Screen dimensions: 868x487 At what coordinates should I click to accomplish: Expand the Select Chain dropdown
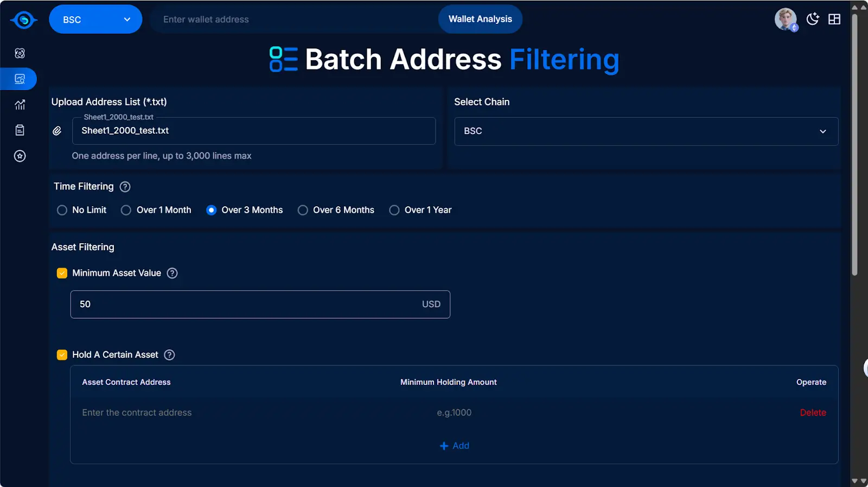(646, 131)
